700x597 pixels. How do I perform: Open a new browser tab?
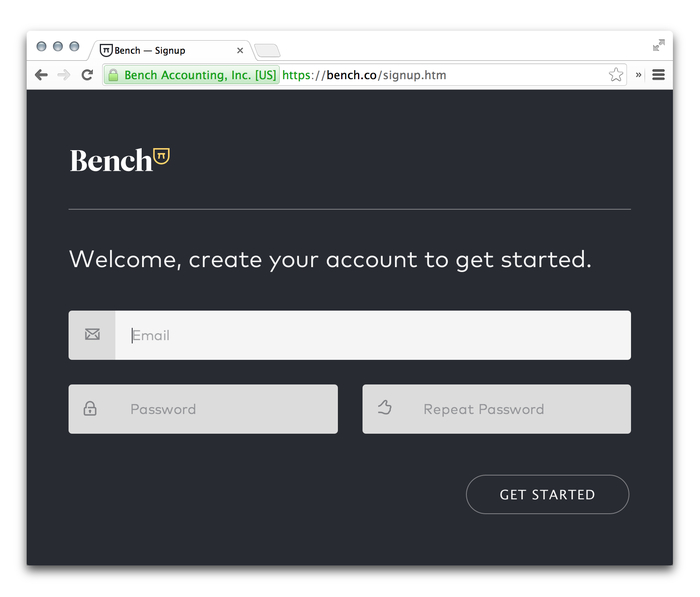[x=267, y=51]
